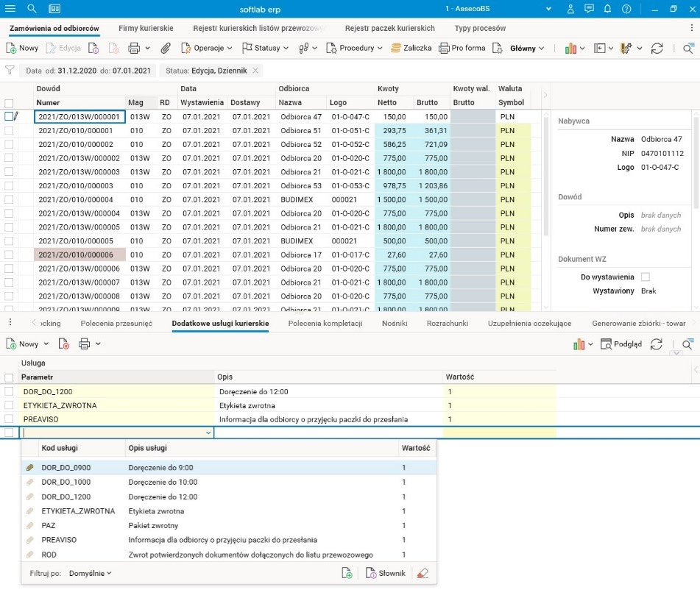This screenshot has width=700, height=598.
Task: Open the 'Domyślnie' filter dropdown
Action: click(90, 573)
